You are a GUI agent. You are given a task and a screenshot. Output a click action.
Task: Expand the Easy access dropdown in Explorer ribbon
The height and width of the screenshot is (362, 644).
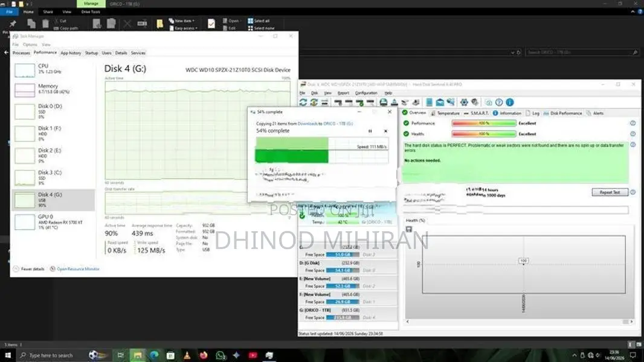click(184, 28)
